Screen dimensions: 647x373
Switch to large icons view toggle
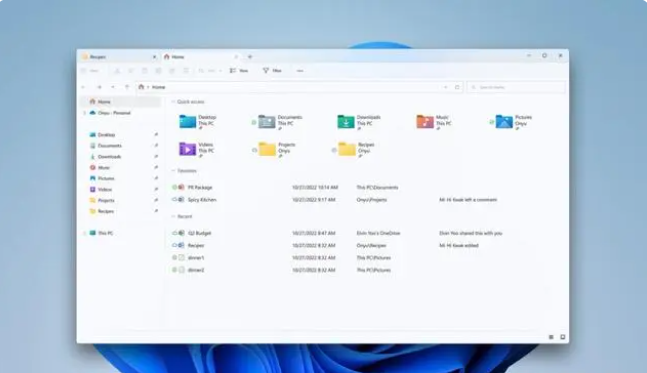562,337
